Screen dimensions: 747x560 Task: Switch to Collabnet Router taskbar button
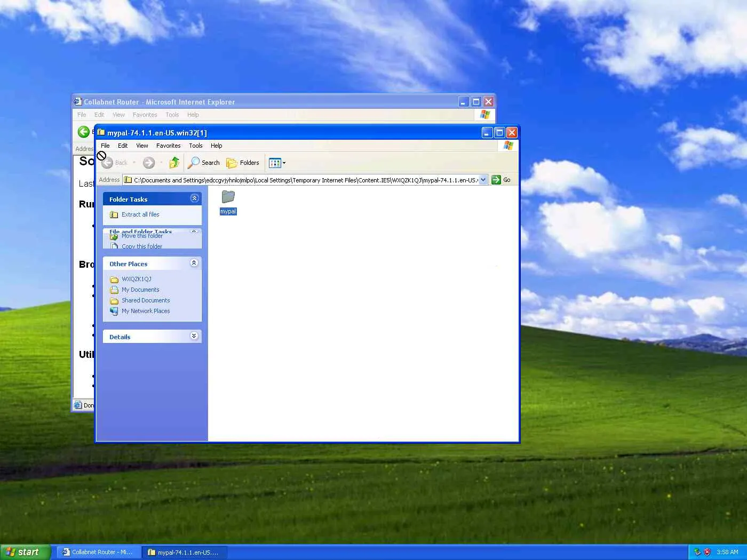point(98,552)
